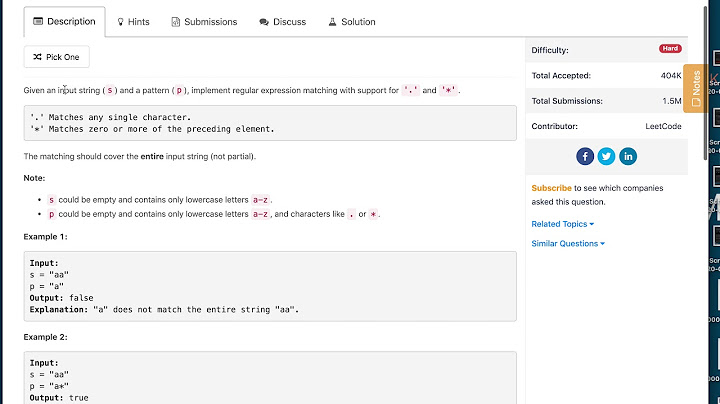The image size is (720, 404).
Task: Click 'Output: true' in Example 2
Action: pos(59,398)
